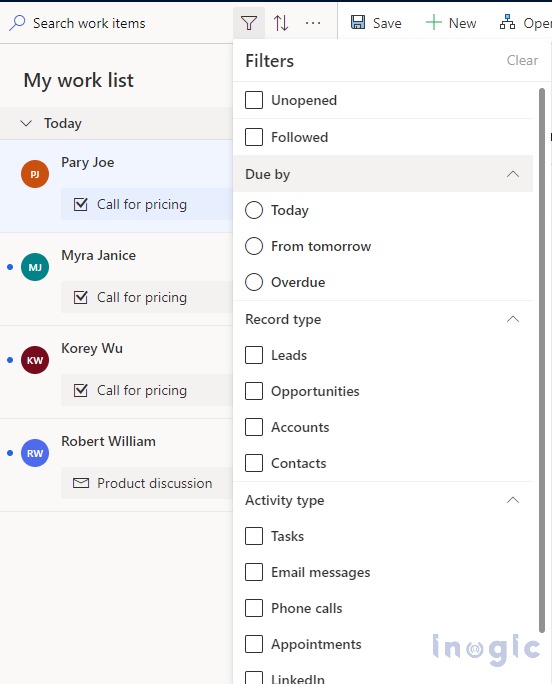Check the Leads record type
This screenshot has height=684, width=552.
coord(254,355)
